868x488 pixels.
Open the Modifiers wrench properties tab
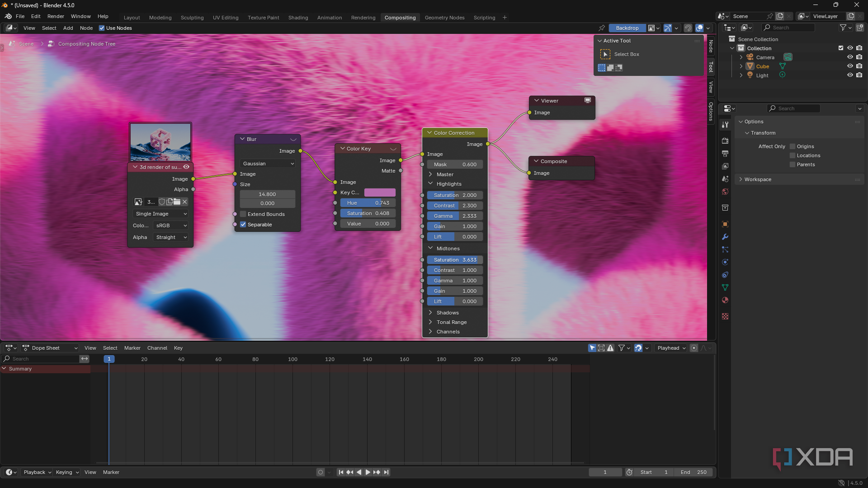[x=725, y=237]
